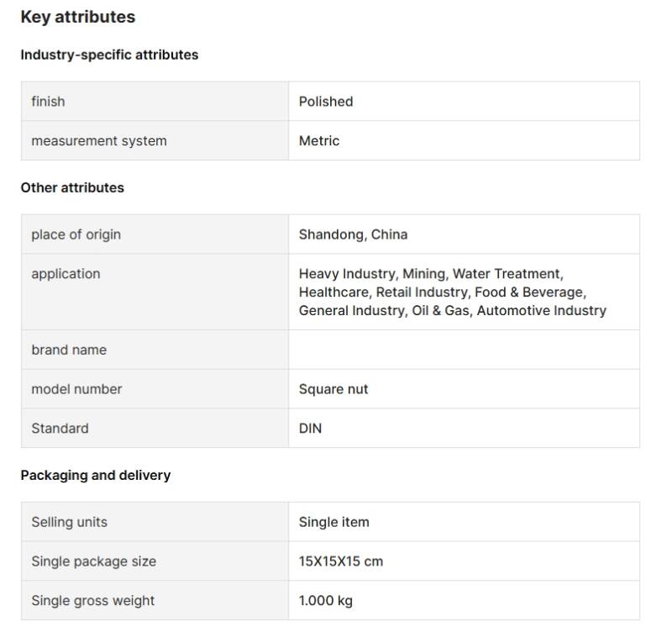The width and height of the screenshot is (672, 637).
Task: Click the Other attributes subheading
Action: pyautogui.click(x=72, y=187)
